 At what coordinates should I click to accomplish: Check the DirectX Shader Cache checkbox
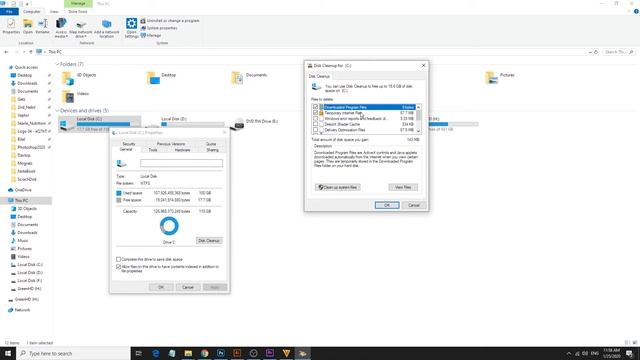pyautogui.click(x=316, y=124)
